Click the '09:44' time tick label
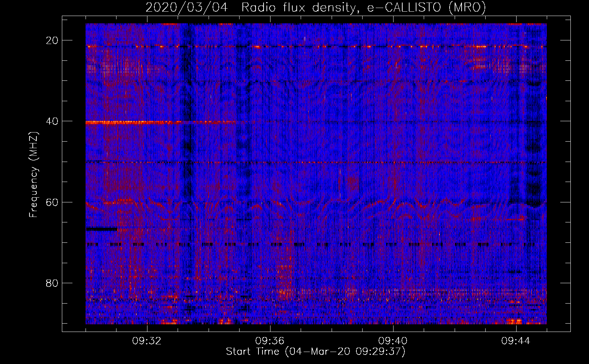589x364 pixels. point(516,341)
